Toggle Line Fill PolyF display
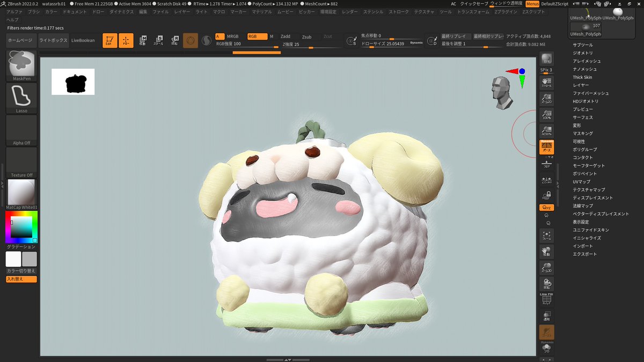Image resolution: width=644 pixels, height=362 pixels. [546, 299]
